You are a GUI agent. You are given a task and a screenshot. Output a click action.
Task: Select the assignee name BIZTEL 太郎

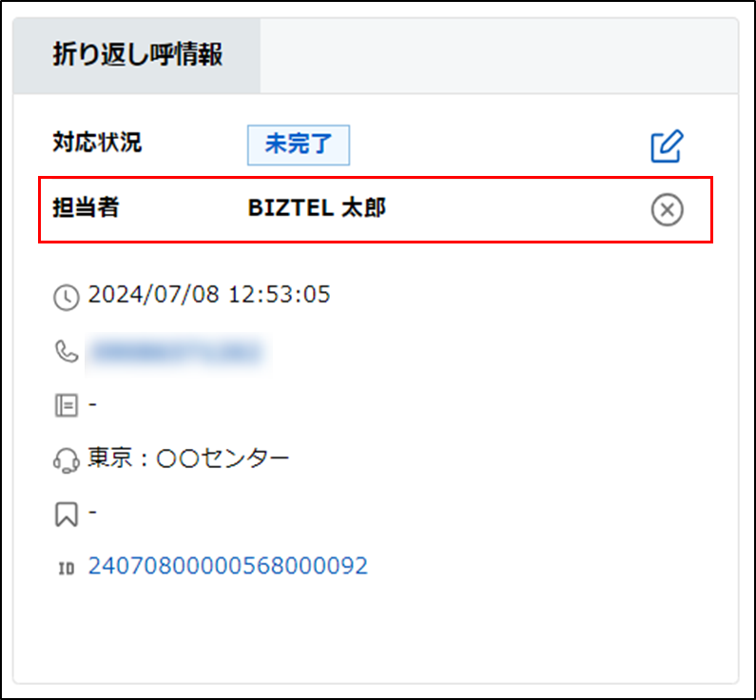click(317, 208)
